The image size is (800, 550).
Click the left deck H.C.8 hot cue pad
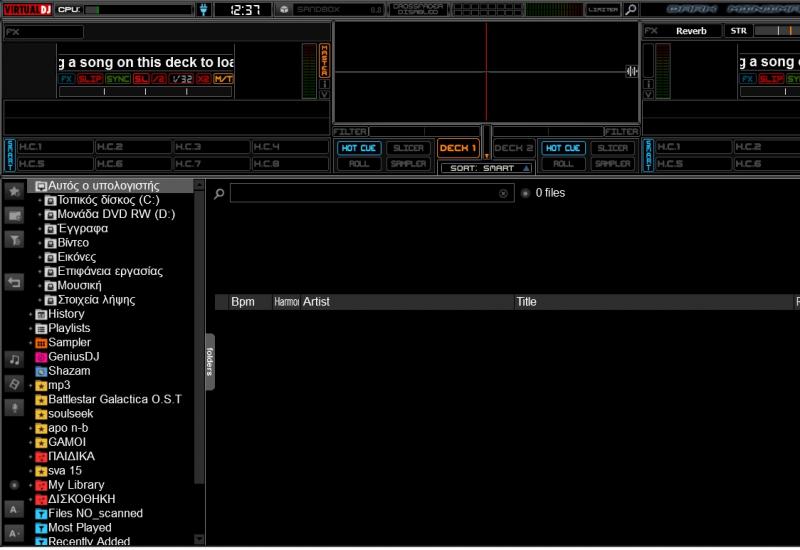click(290, 164)
